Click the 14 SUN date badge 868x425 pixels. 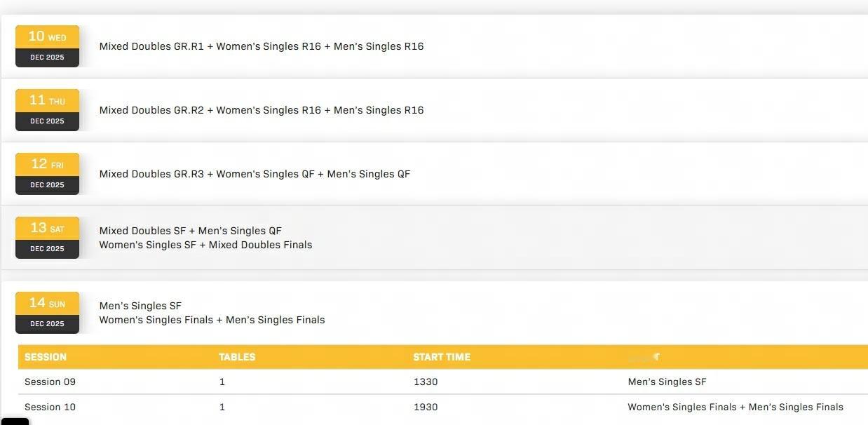[x=47, y=312]
